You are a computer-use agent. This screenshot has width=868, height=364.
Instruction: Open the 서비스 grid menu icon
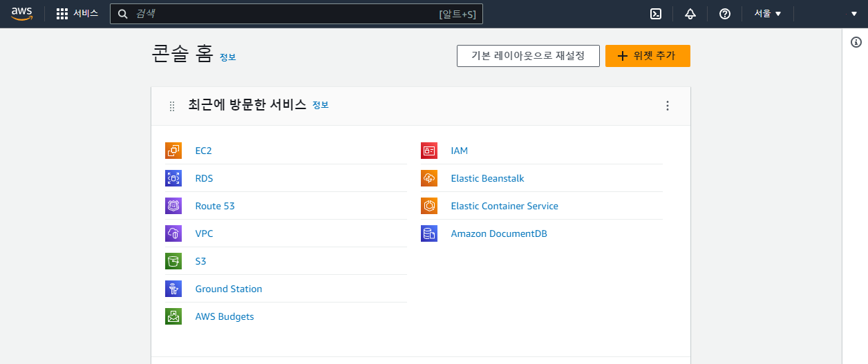62,14
